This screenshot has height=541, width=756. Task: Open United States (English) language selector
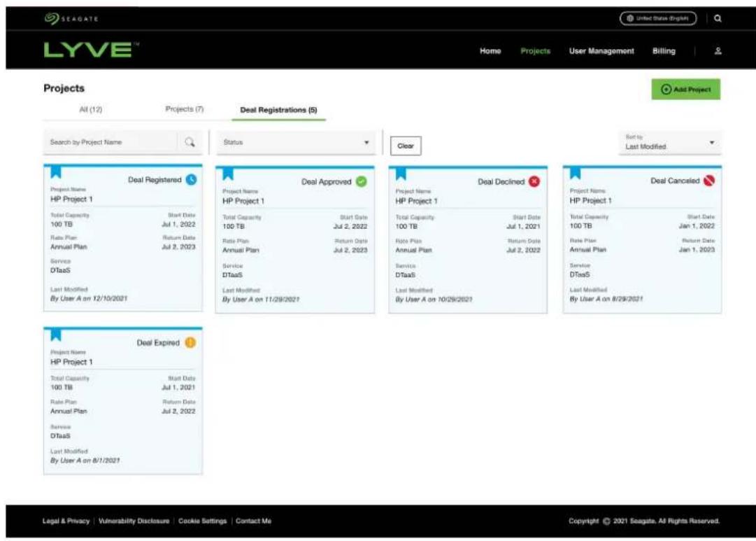[x=658, y=18]
